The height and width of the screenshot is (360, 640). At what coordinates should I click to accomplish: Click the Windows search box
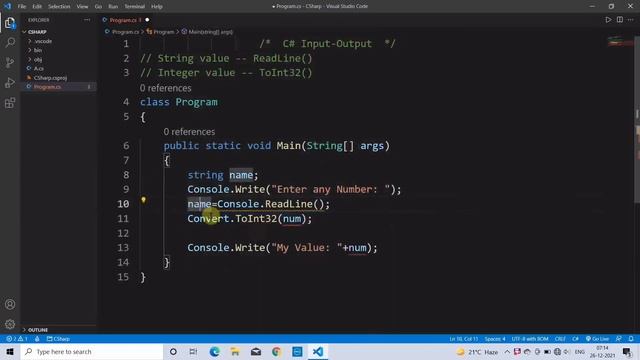[92, 351]
